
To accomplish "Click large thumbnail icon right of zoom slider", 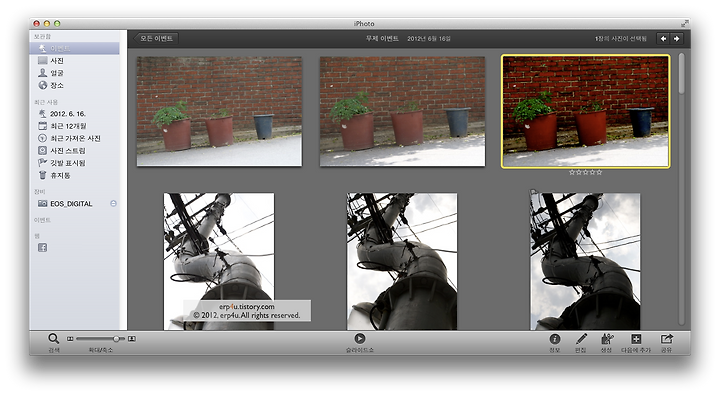I will pyautogui.click(x=132, y=339).
